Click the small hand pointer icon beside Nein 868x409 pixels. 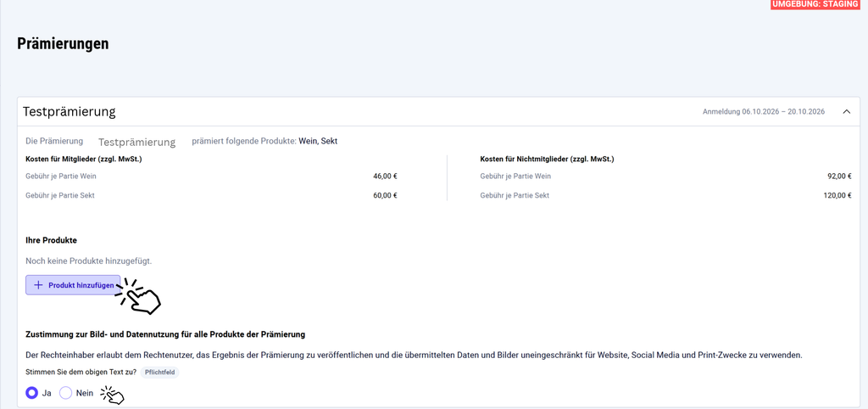113,395
